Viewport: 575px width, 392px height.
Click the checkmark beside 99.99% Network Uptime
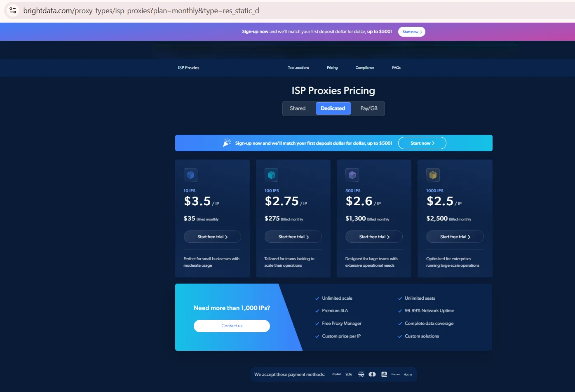point(400,311)
